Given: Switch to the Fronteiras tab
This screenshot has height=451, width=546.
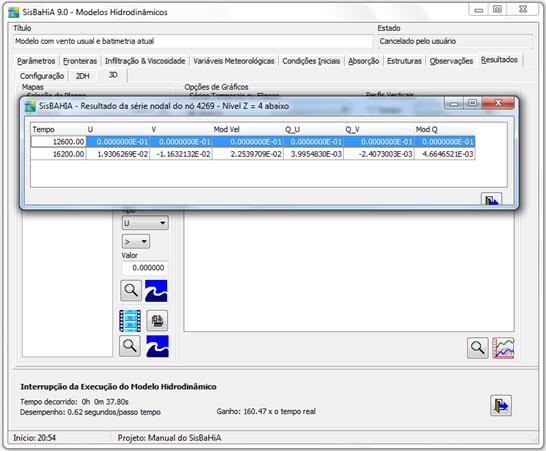Looking at the screenshot, I should pos(80,61).
